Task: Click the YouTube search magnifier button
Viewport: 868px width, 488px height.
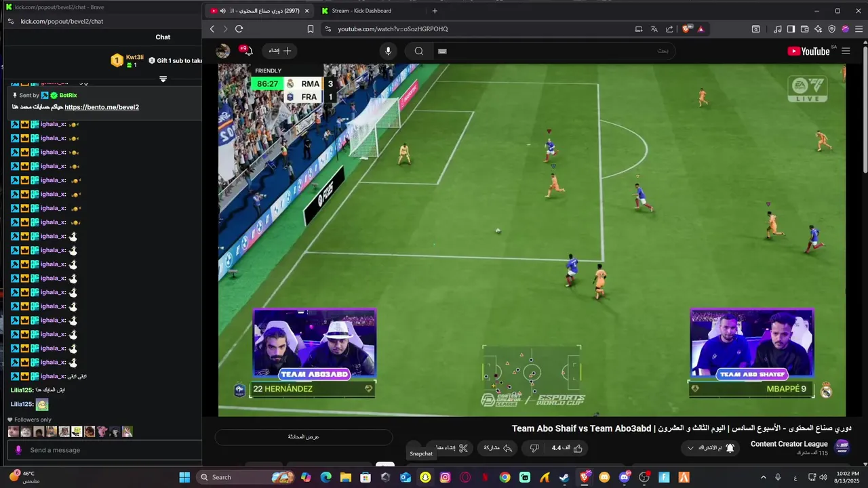Action: (x=419, y=51)
